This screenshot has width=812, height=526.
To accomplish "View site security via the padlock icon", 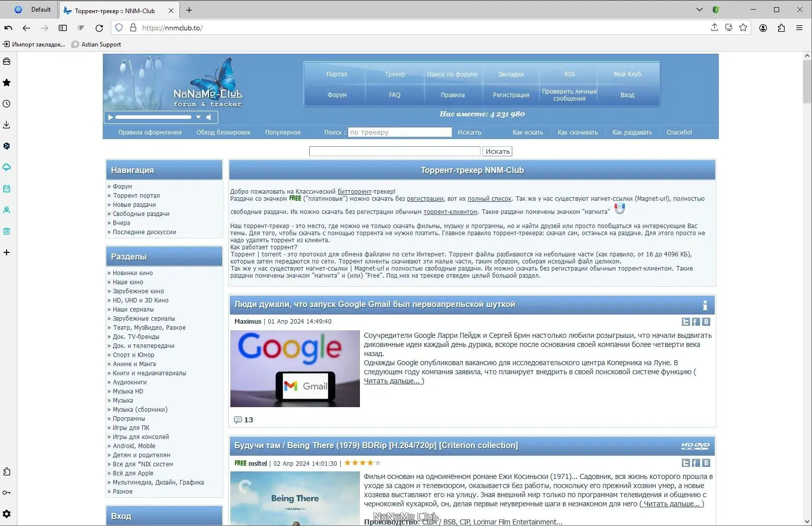I will (133, 28).
